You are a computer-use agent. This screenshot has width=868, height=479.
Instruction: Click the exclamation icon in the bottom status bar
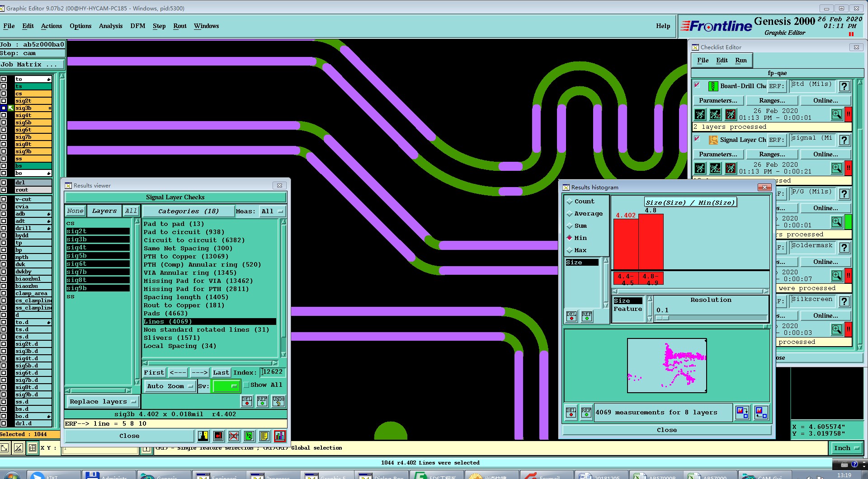coord(146,449)
